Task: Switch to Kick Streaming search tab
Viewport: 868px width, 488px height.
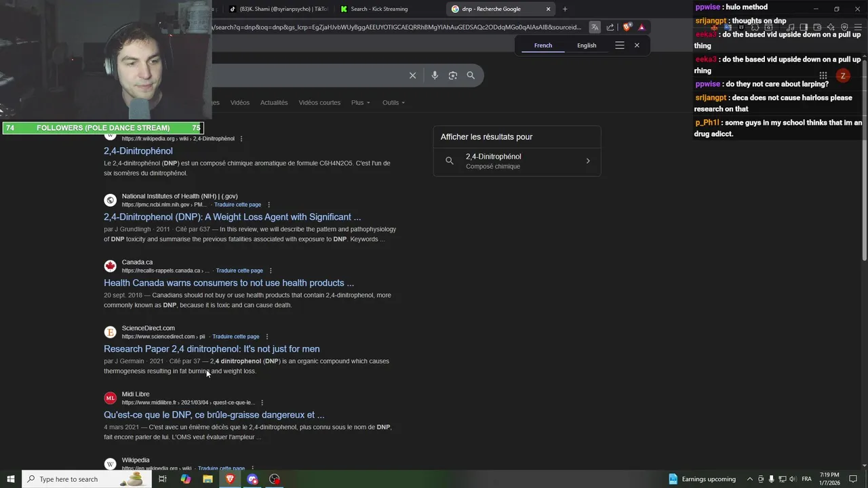Action: pyautogui.click(x=380, y=9)
